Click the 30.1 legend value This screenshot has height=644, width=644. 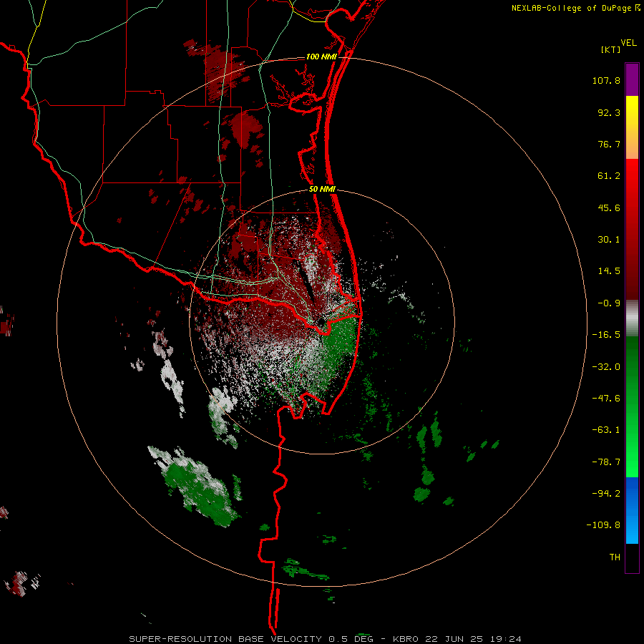point(609,240)
